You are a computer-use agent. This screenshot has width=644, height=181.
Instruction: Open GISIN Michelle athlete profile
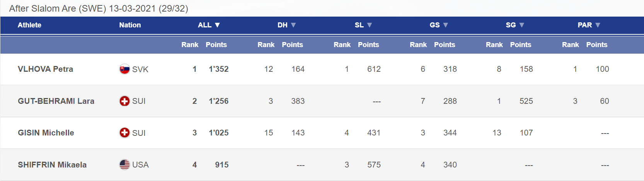[x=46, y=133]
